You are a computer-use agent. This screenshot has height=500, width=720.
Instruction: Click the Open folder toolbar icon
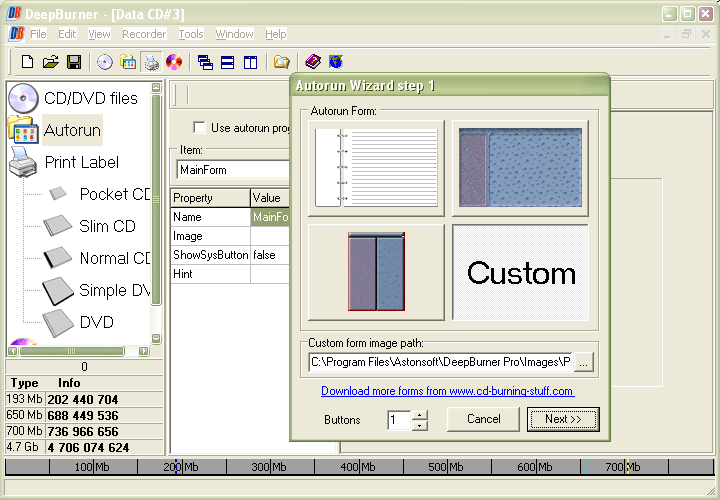[51, 62]
